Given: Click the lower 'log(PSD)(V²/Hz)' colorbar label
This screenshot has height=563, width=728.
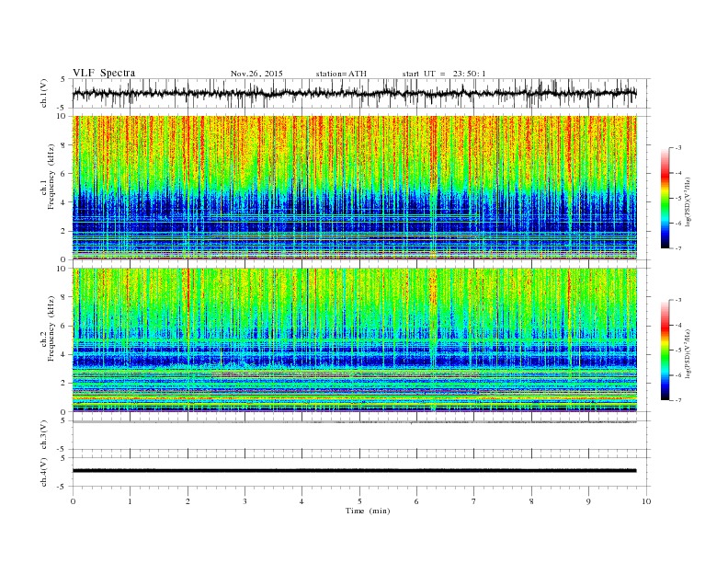Looking at the screenshot, I should click(688, 353).
